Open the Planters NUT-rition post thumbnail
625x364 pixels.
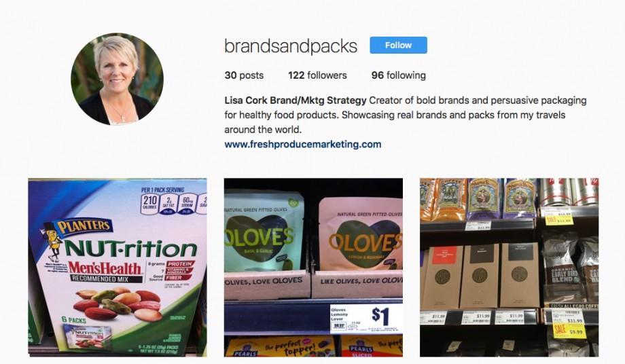[x=117, y=267]
